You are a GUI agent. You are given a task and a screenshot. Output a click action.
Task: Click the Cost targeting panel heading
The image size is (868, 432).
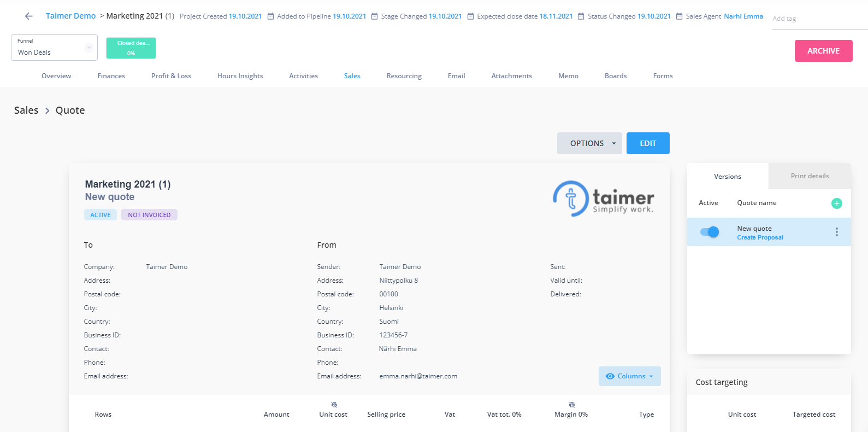click(x=722, y=382)
